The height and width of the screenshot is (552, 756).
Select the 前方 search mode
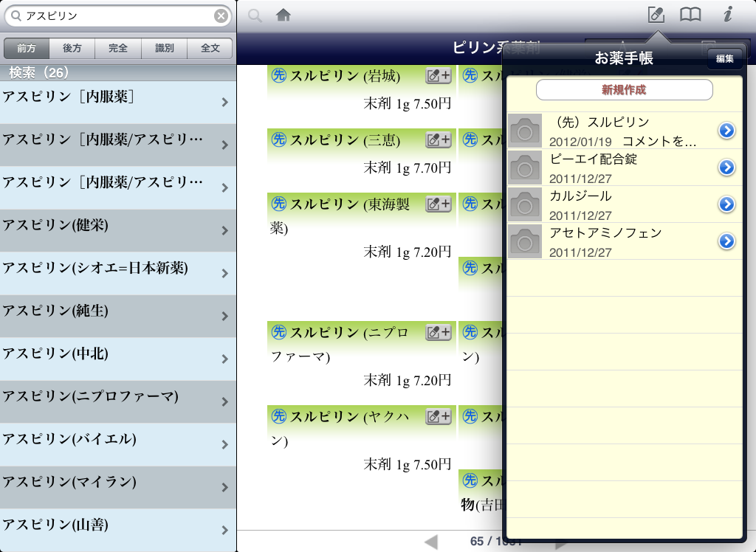(27, 49)
